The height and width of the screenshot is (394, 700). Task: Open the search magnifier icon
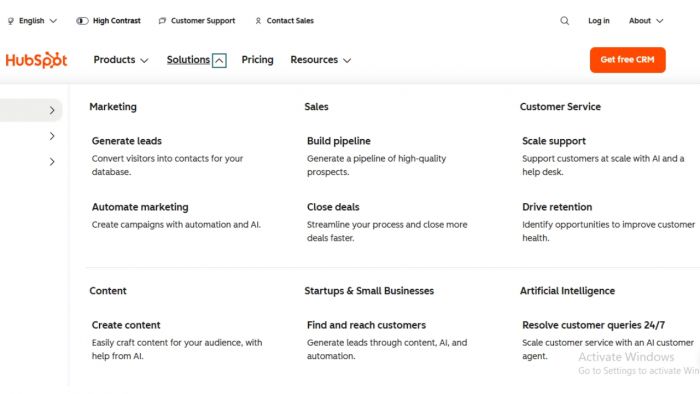[565, 21]
